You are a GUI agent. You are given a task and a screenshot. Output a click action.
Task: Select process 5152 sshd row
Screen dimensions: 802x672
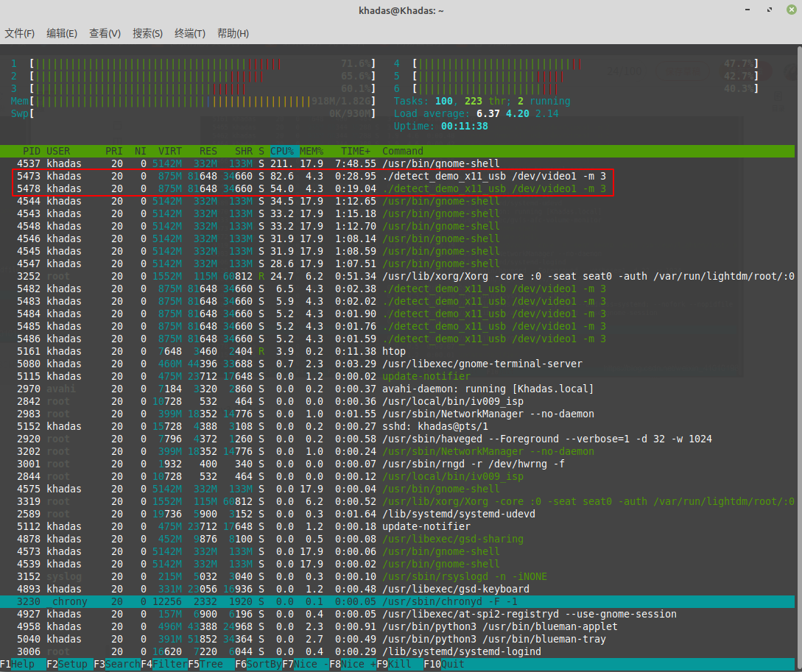pyautogui.click(x=398, y=427)
